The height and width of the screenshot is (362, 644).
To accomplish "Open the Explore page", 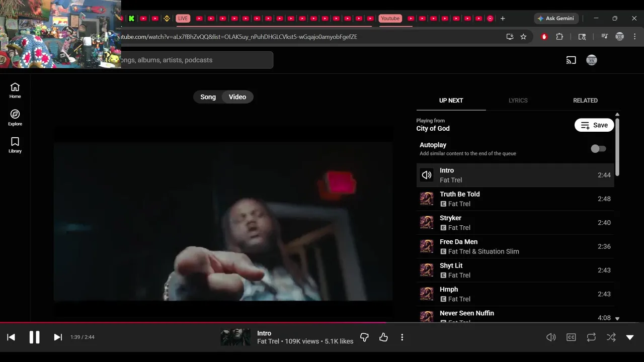I will (15, 118).
